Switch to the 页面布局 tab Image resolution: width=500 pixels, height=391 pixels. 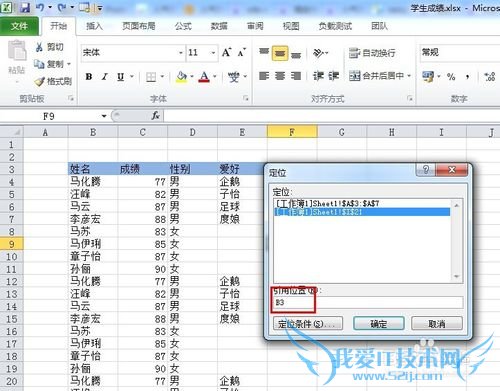pyautogui.click(x=139, y=26)
